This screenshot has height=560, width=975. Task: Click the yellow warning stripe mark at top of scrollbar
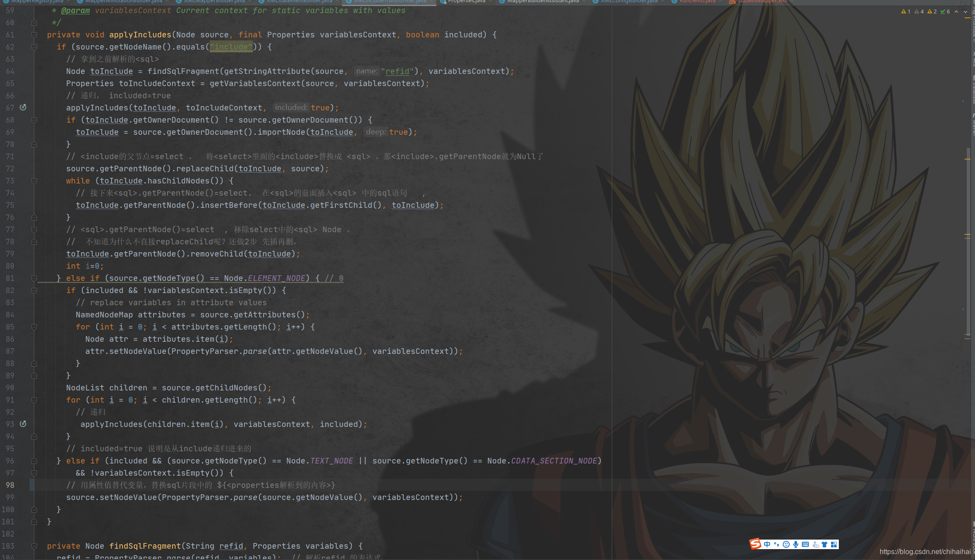pyautogui.click(x=968, y=18)
